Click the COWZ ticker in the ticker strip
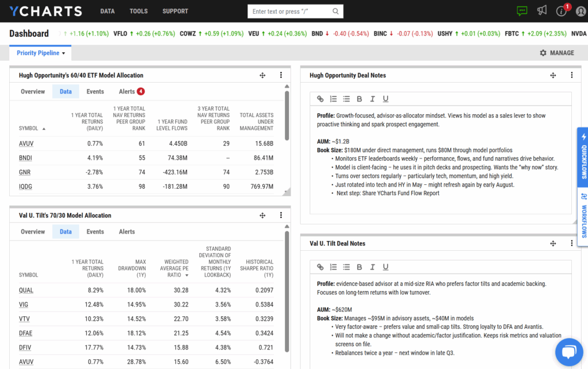The image size is (588, 369). click(x=188, y=34)
